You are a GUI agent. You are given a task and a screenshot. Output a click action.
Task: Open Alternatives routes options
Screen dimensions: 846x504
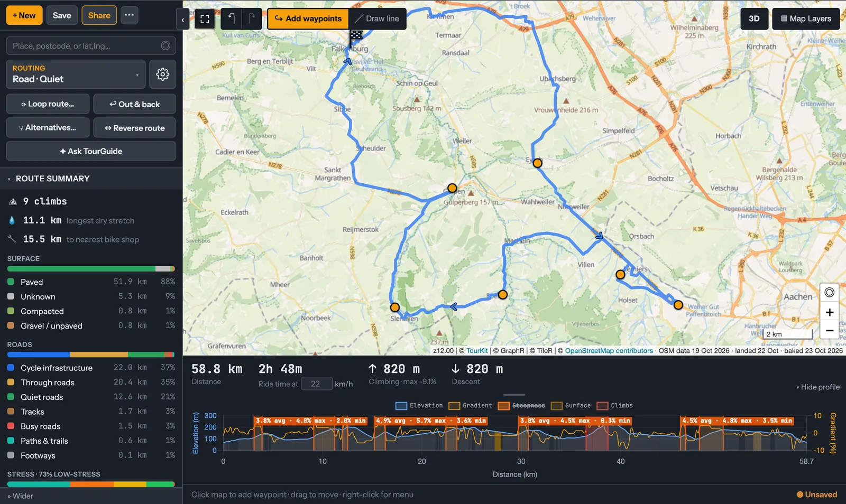48,128
